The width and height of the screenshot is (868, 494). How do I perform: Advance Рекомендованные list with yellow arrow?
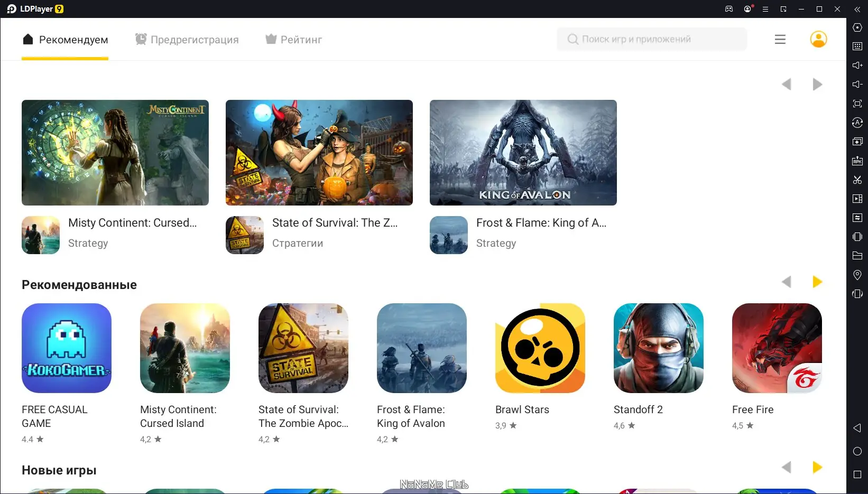[x=817, y=282]
